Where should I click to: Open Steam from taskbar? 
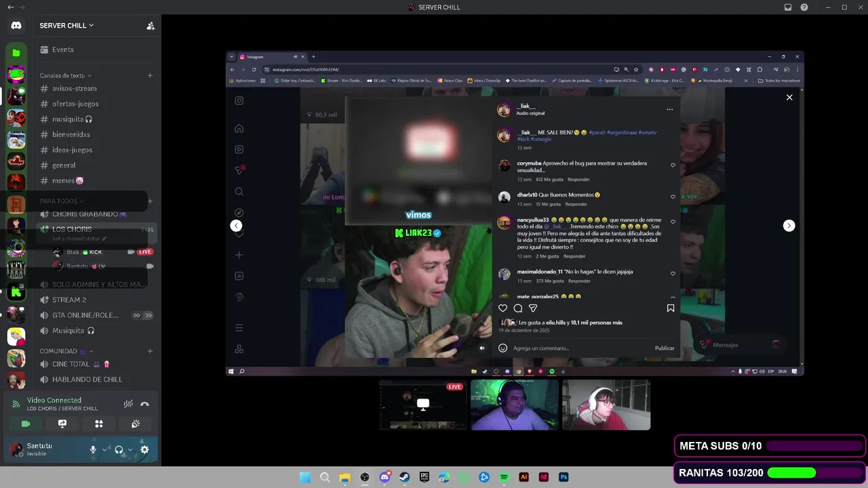(x=404, y=477)
